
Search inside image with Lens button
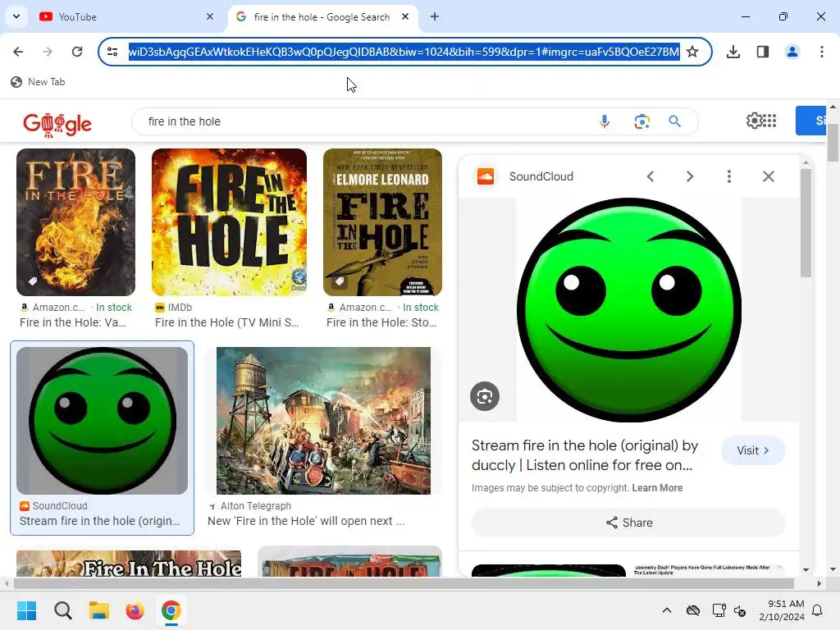[x=485, y=396]
